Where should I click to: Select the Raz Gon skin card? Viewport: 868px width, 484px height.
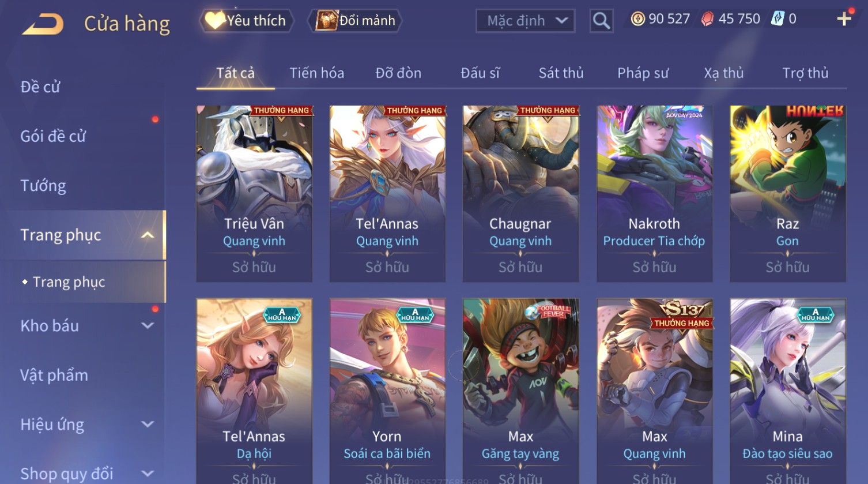point(787,193)
